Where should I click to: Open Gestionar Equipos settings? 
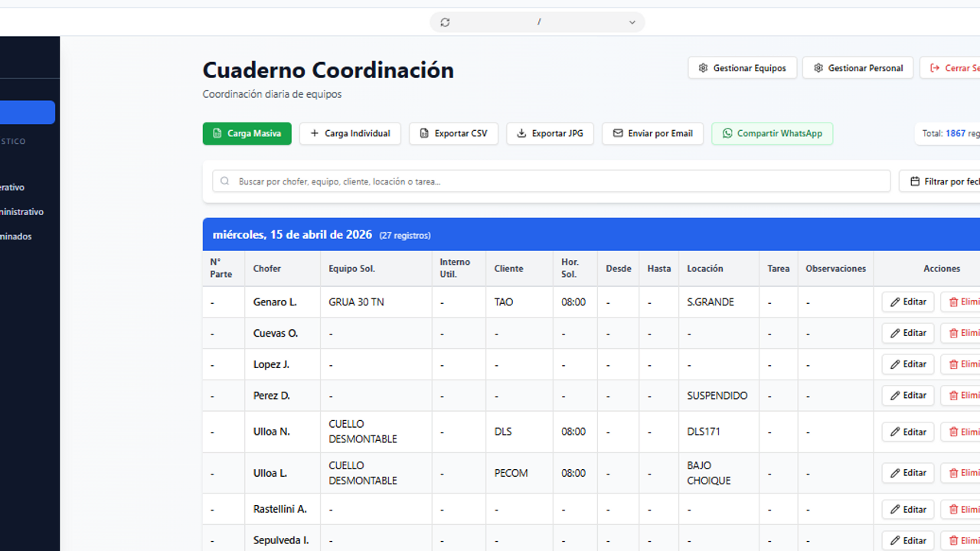tap(742, 68)
